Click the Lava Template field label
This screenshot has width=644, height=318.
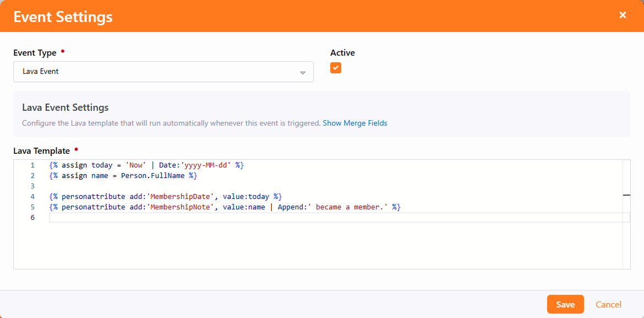(x=42, y=151)
